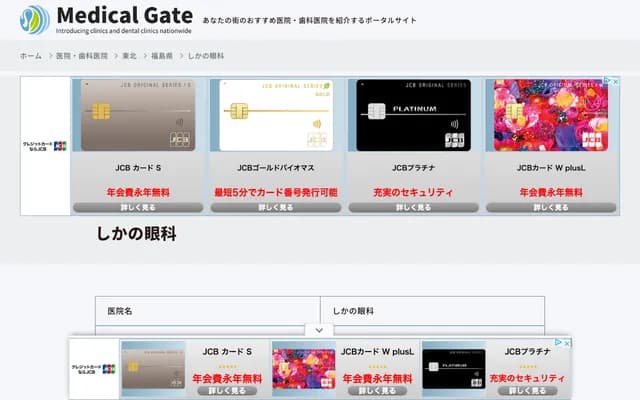Image resolution: width=640 pixels, height=400 pixels.
Task: Click black JCBプラチナ card image in bottom ad
Action: [454, 369]
